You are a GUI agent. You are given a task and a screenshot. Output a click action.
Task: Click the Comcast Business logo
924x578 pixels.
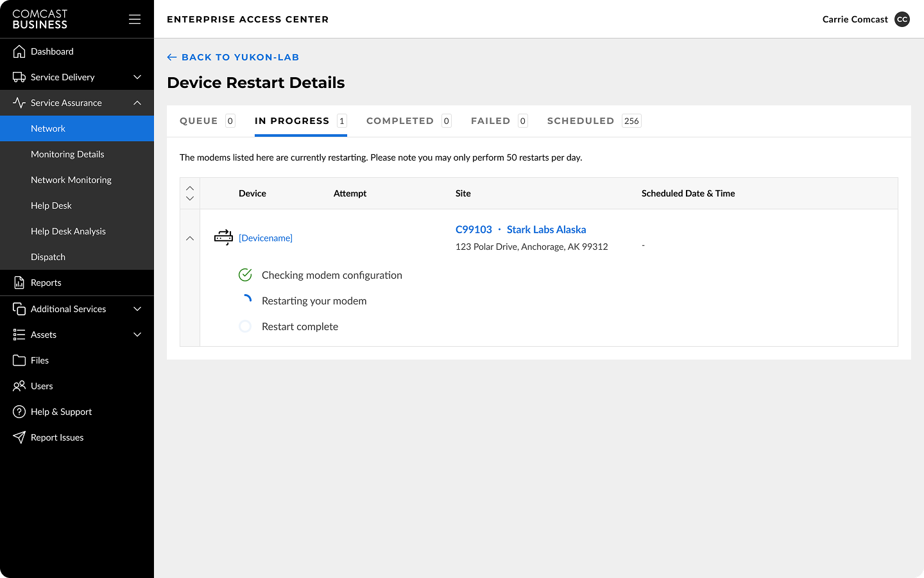point(40,19)
